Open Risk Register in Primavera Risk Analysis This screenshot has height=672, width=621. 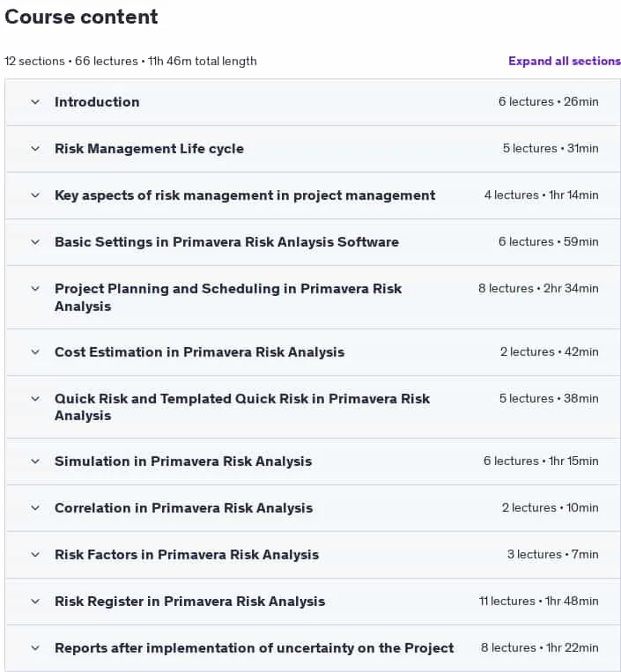(189, 602)
